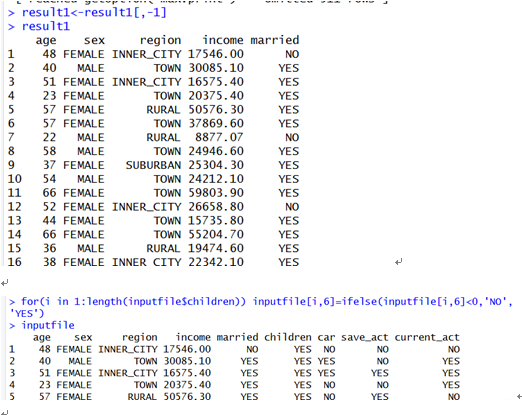Click RURAL in row 5 of inputfile table
Viewport: 522px width, 415px height.
[x=142, y=397]
